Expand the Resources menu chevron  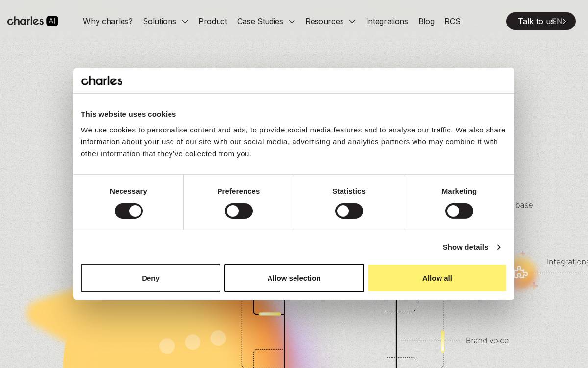point(352,21)
